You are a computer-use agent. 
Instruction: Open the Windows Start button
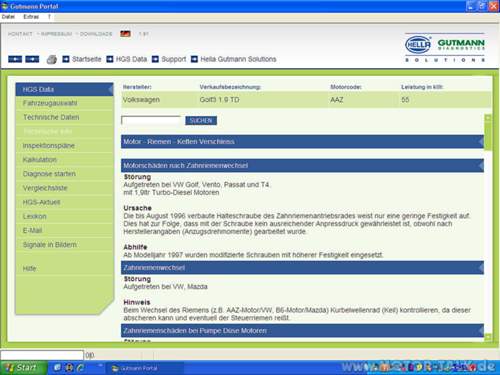23,368
